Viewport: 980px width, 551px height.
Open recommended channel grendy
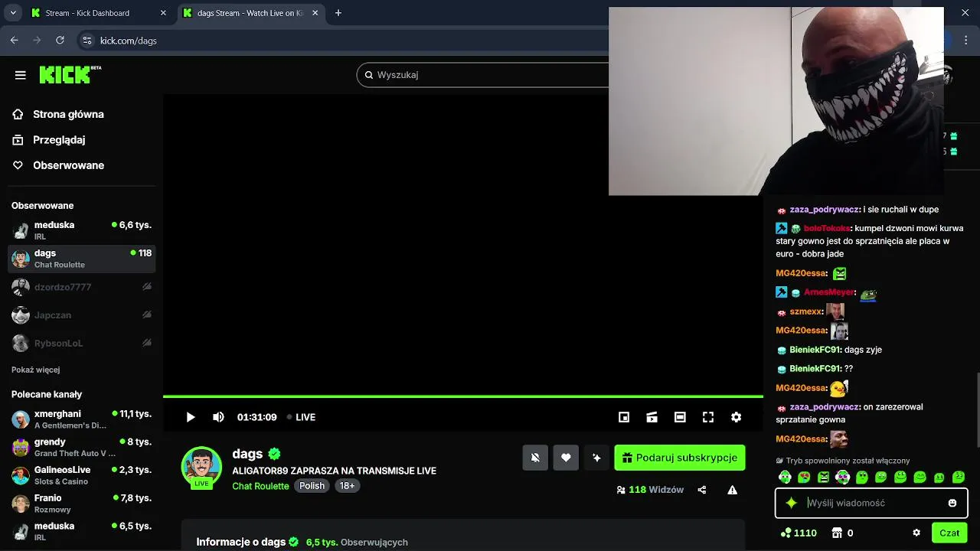click(82, 448)
